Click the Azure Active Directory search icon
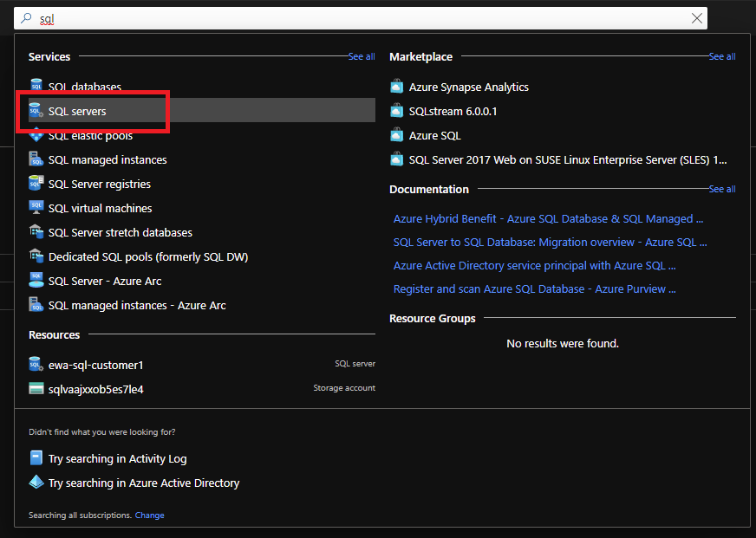The image size is (756, 538). [x=36, y=483]
